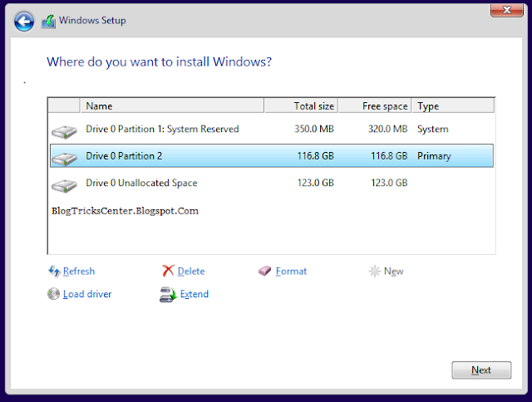Choose the Extend link
Screen dimensions: 532x402
pyautogui.click(x=194, y=294)
